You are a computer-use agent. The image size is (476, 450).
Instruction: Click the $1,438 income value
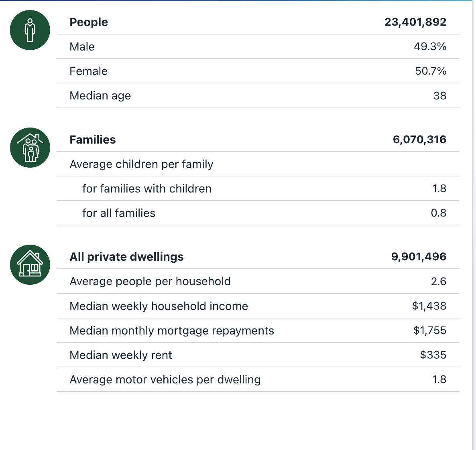(x=429, y=306)
